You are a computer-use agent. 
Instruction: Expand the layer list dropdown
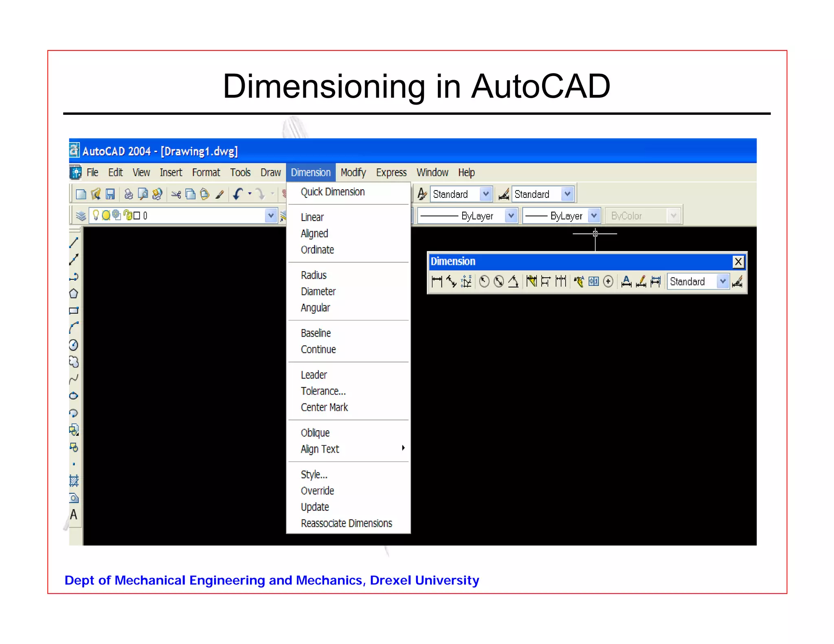tap(271, 215)
